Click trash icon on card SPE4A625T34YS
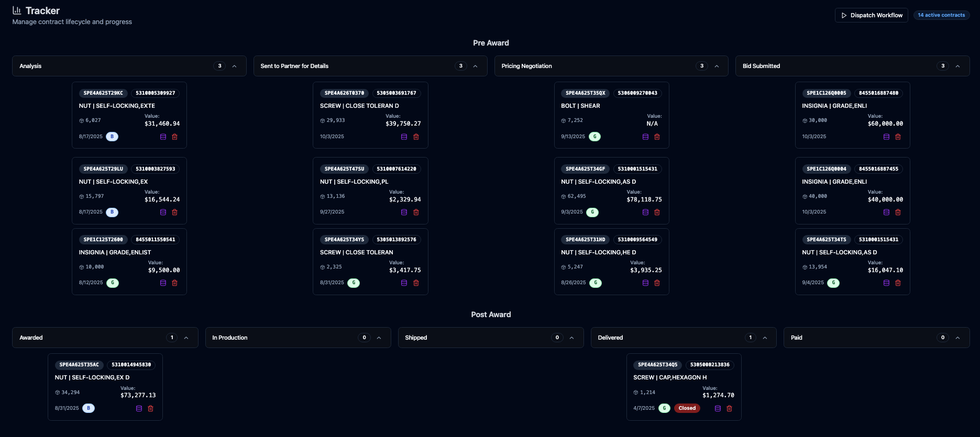This screenshot has width=980, height=437. (x=416, y=283)
